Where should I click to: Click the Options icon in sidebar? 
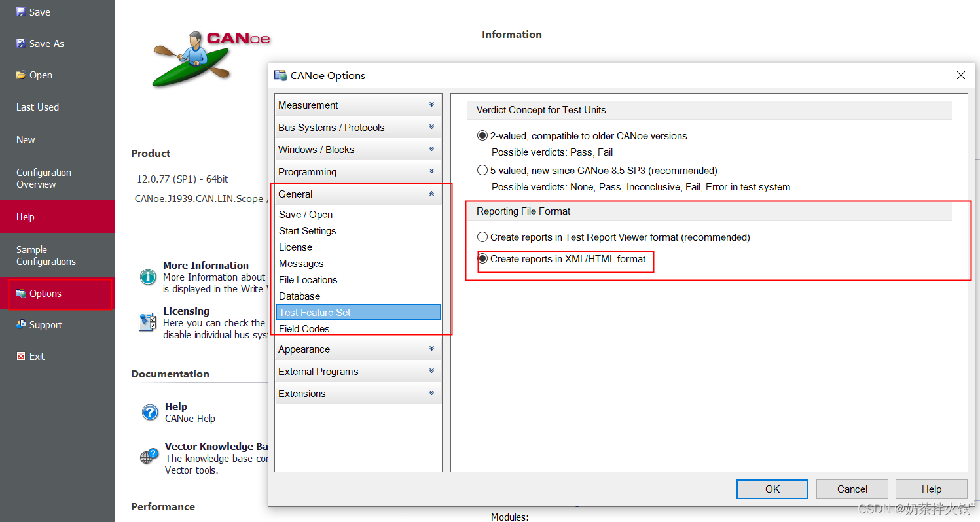pos(21,294)
